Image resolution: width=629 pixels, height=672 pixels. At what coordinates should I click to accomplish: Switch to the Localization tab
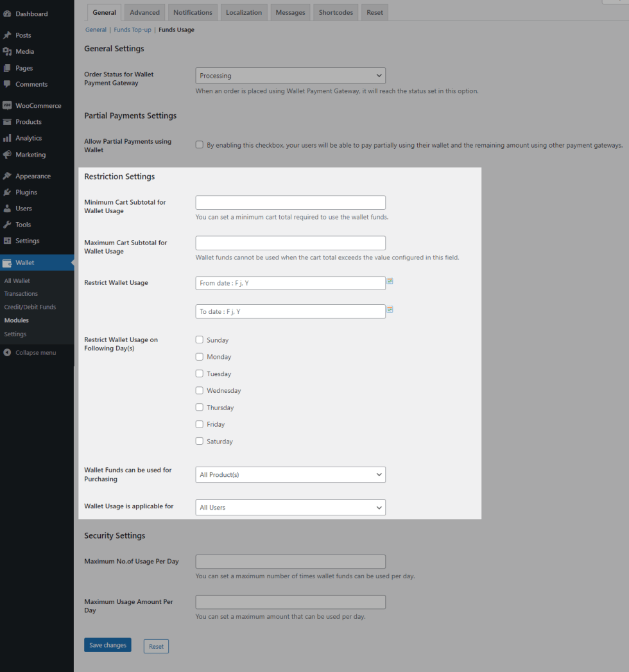coord(244,12)
